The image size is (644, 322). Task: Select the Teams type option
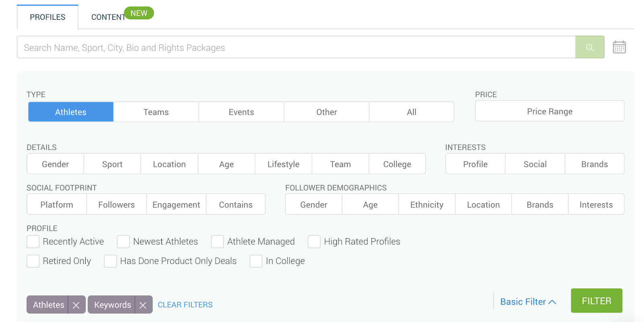click(x=156, y=112)
